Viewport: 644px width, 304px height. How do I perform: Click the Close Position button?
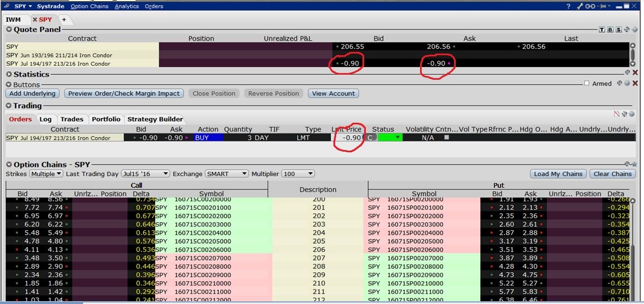[214, 94]
